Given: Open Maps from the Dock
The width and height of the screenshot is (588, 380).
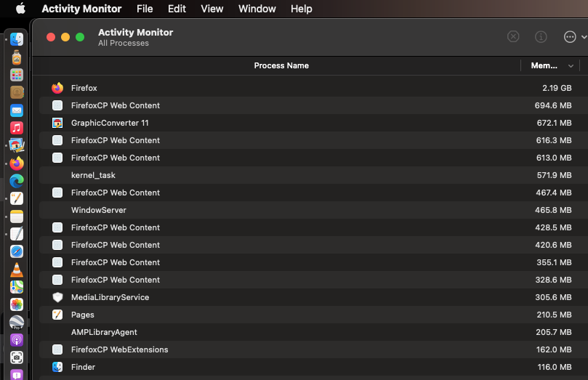Looking at the screenshot, I should coord(17,287).
